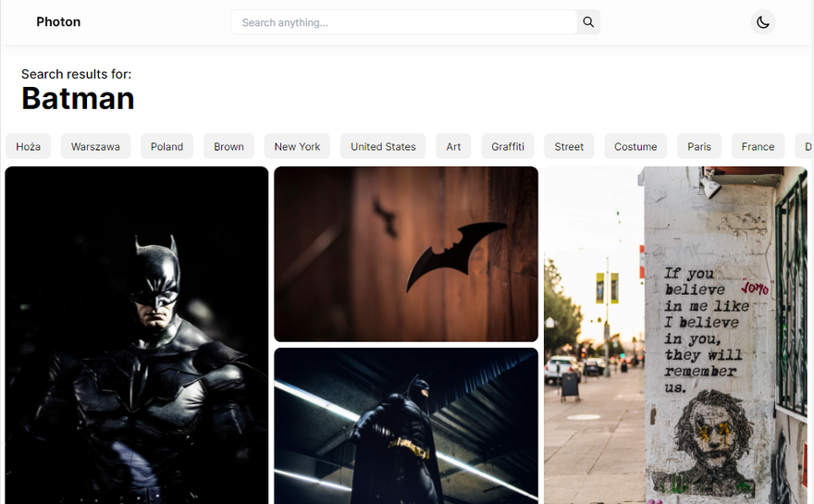Choose the Street tag chip
This screenshot has width=814, height=504.
pos(569,146)
